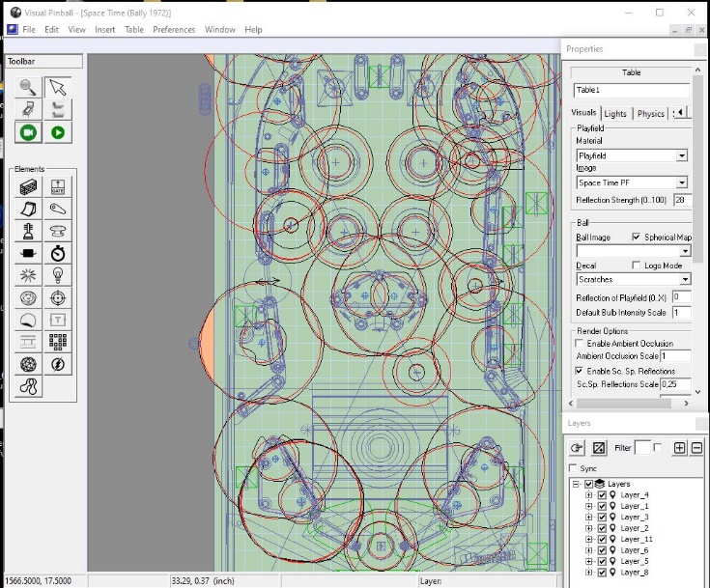The height and width of the screenshot is (588, 710).
Task: Toggle the checkbox beside Filter field
Action: coord(658,447)
